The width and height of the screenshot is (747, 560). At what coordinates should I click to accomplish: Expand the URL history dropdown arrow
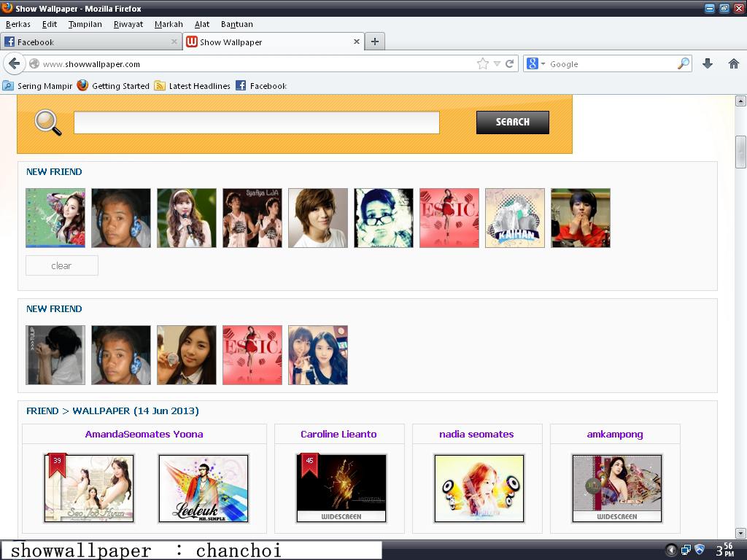[497, 63]
